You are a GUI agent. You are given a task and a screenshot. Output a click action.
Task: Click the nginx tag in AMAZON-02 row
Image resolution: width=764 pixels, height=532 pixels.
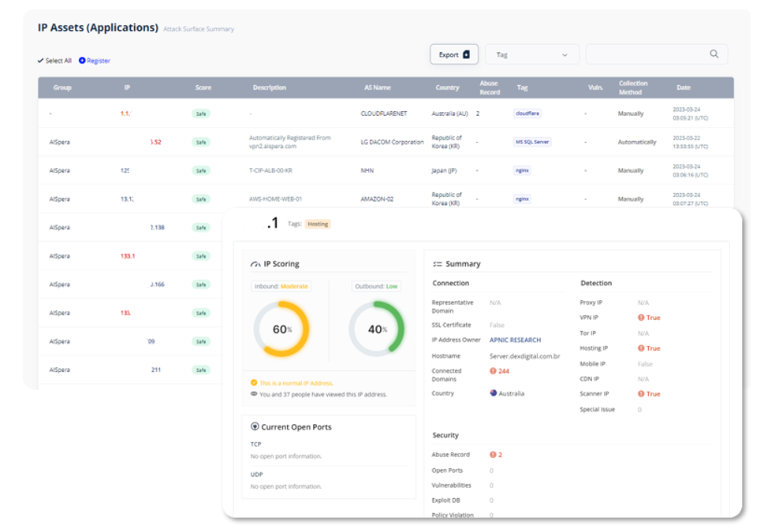(x=522, y=199)
